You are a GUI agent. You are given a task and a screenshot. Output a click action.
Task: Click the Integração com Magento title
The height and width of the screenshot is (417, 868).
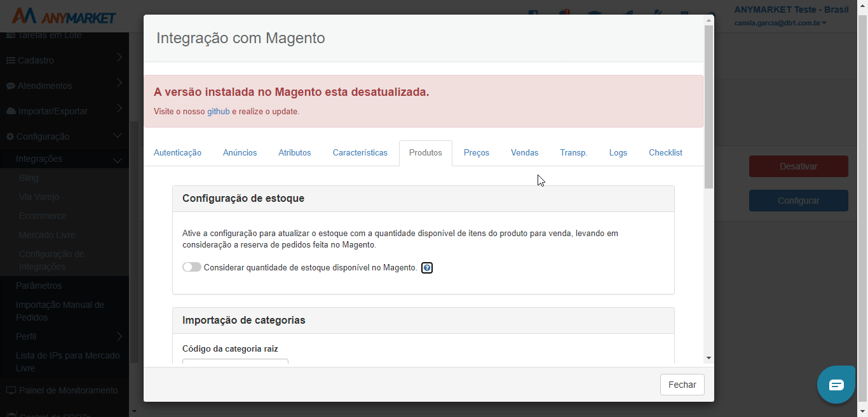point(241,38)
